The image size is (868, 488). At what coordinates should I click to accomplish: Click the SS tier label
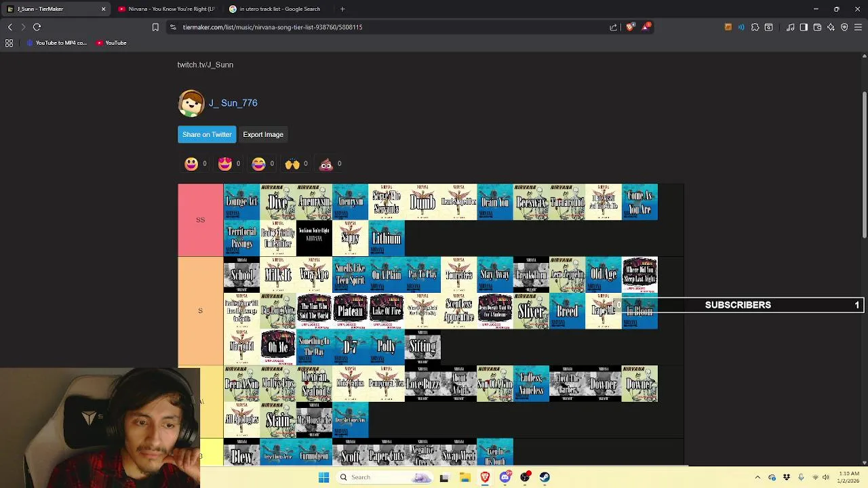pyautogui.click(x=200, y=220)
